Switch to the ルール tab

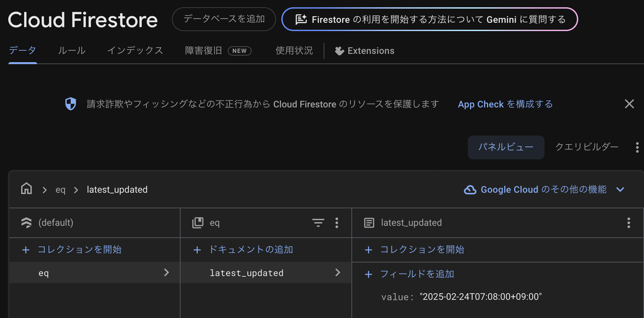71,51
